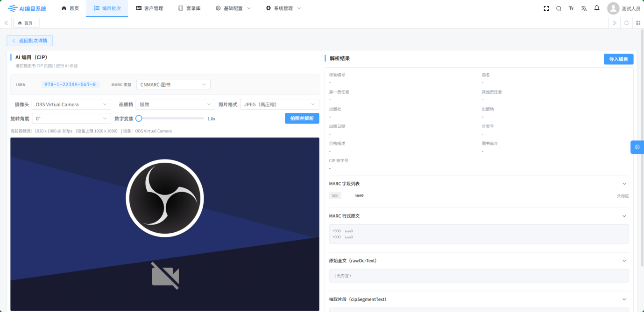Collapse the 原始全文 (rawOcrText) section
The height and width of the screenshot is (312, 644).
(624, 261)
